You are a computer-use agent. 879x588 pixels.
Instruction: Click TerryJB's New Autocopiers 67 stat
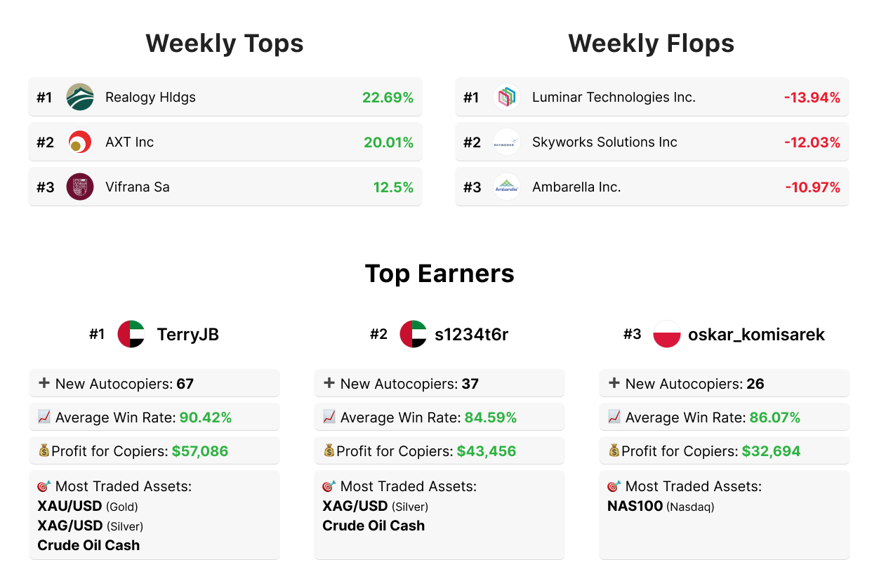tap(154, 384)
